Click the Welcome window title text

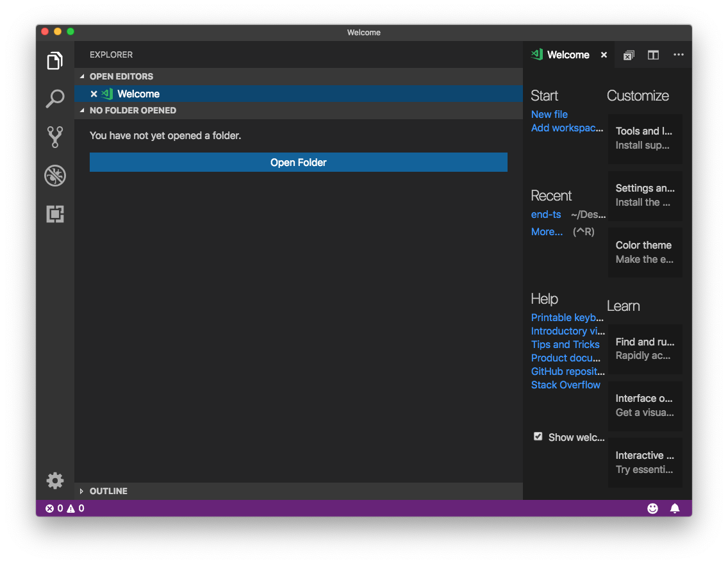[x=363, y=33]
